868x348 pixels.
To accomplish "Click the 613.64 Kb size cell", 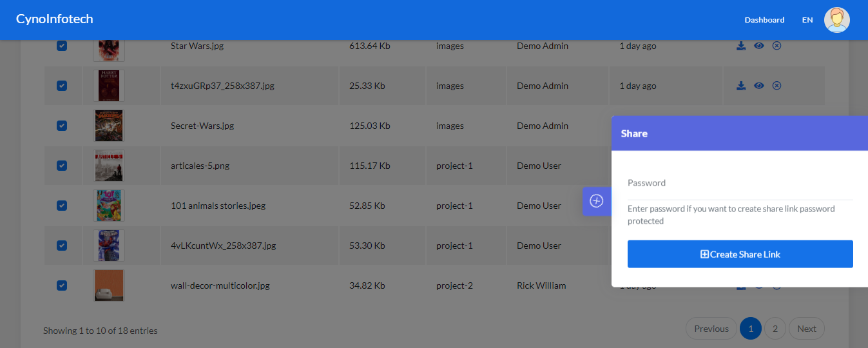I will [369, 46].
